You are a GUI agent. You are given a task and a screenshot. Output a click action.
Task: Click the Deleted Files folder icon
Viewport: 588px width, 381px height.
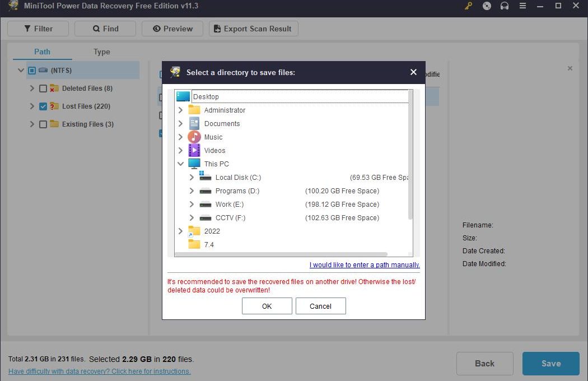54,88
